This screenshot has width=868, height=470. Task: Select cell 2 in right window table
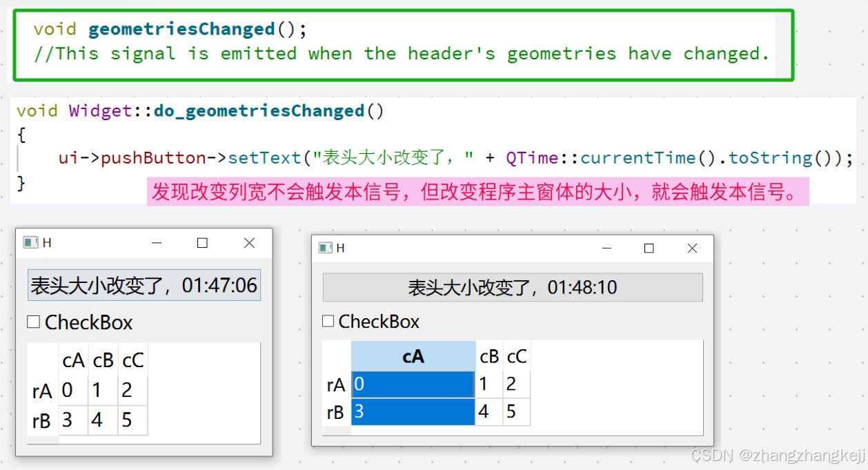517,384
